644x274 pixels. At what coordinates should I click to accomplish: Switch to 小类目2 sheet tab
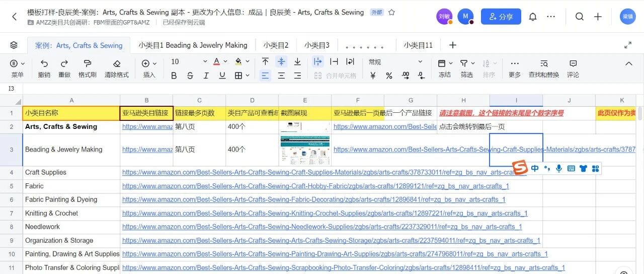[276, 45]
